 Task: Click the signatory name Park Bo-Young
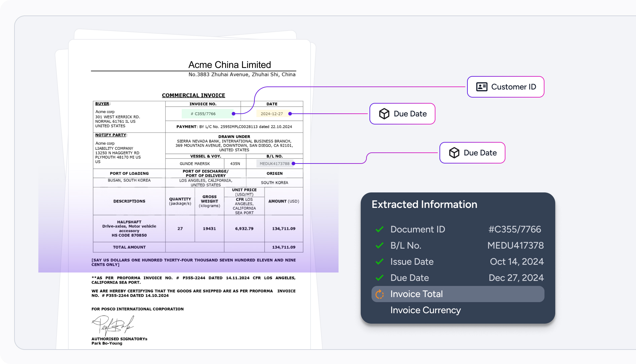(107, 343)
